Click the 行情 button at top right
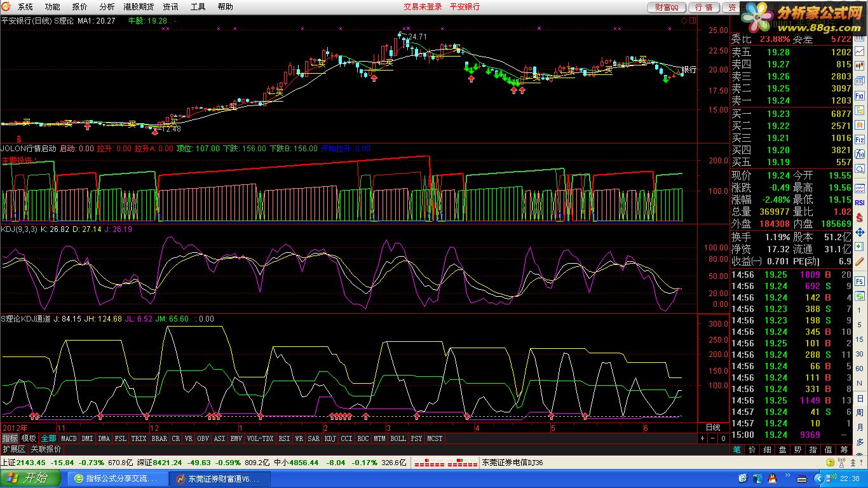The image size is (868, 488). click(704, 7)
